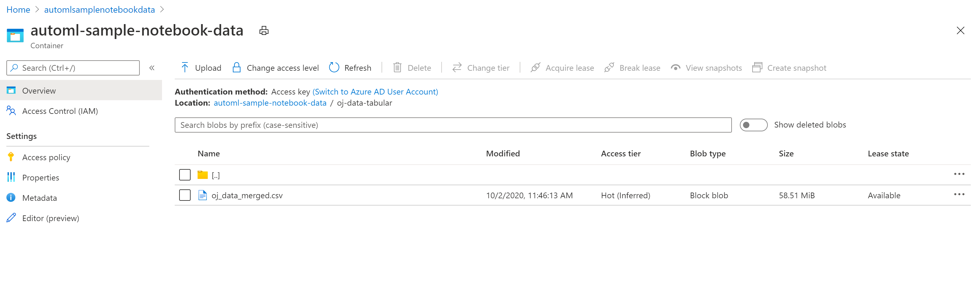Click Change access level text
The height and width of the screenshot is (308, 980).
click(283, 68)
